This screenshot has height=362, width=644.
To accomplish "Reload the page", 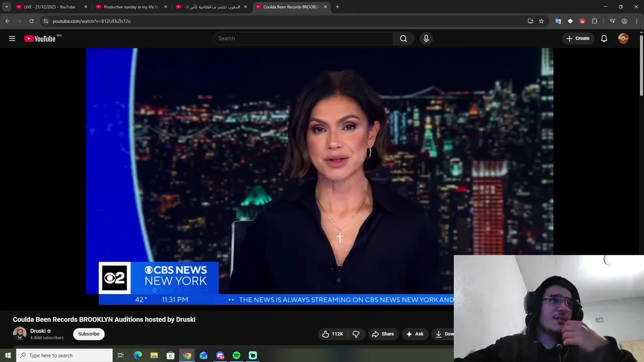I will (x=31, y=21).
